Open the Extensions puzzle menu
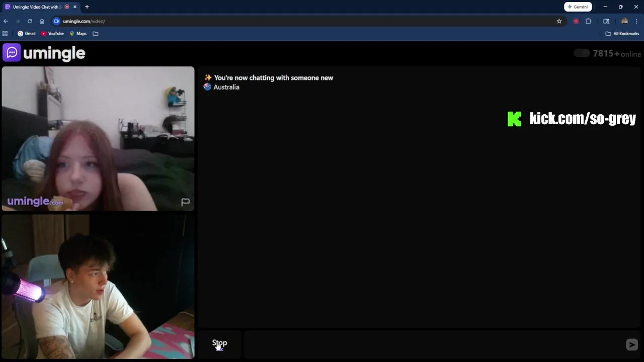 pos(588,21)
